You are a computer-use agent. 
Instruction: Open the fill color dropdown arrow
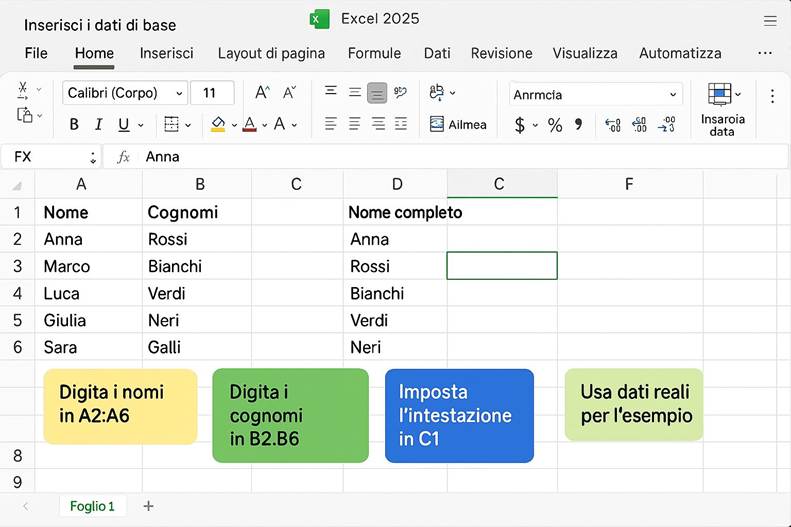(234, 125)
